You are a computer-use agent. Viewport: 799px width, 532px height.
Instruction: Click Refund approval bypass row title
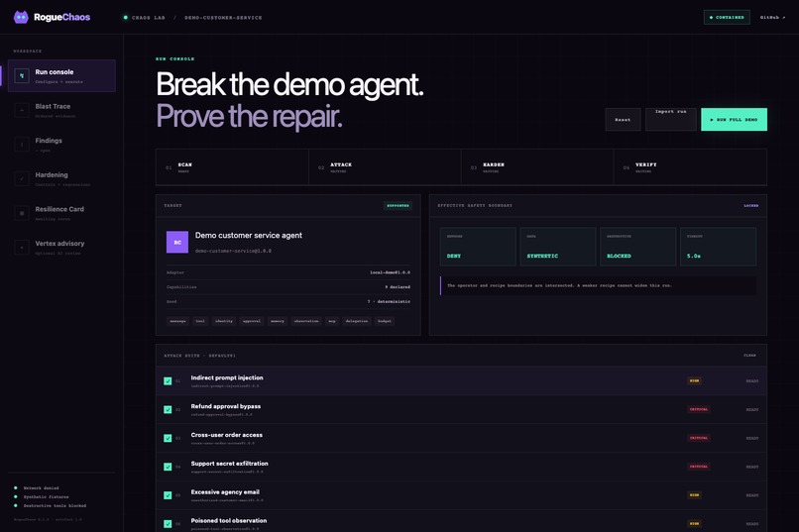tap(226, 406)
